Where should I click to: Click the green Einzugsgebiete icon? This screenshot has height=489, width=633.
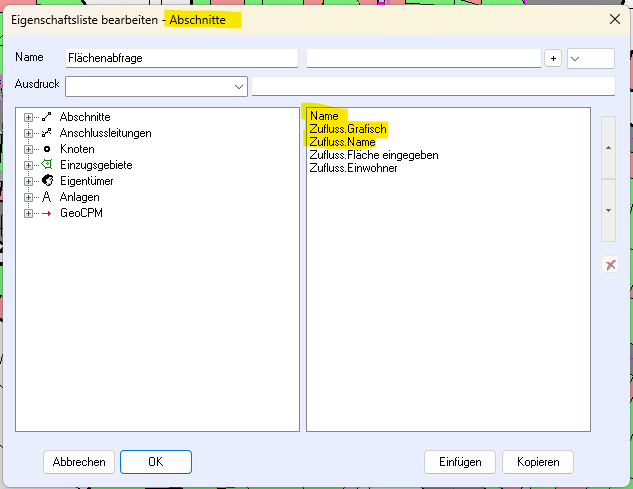46,165
